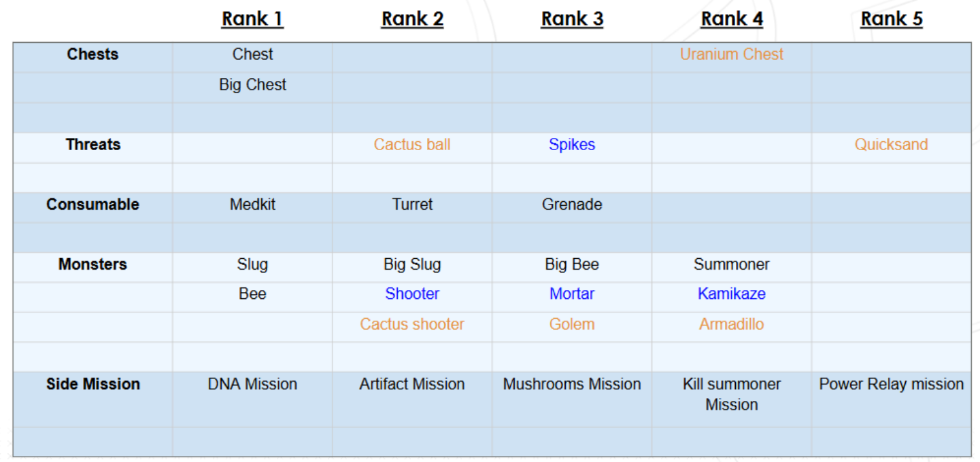Select the Mushrooms Mission cell
Screen dimensions: 980x462
pos(572,384)
